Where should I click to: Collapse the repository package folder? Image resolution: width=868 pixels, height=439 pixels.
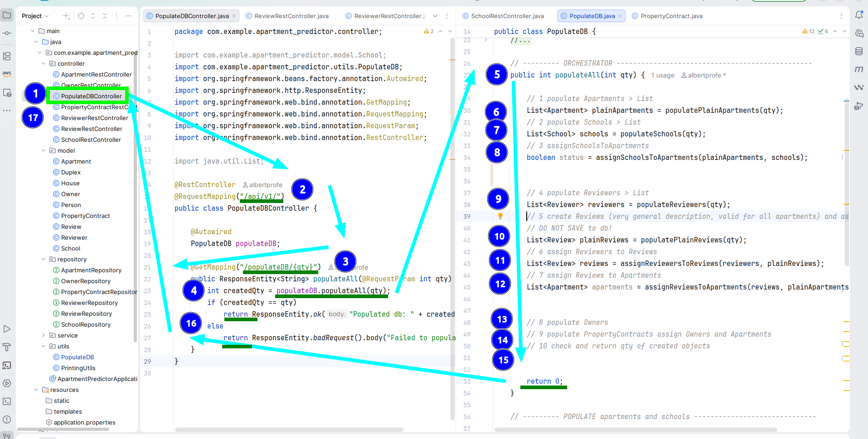click(44, 260)
